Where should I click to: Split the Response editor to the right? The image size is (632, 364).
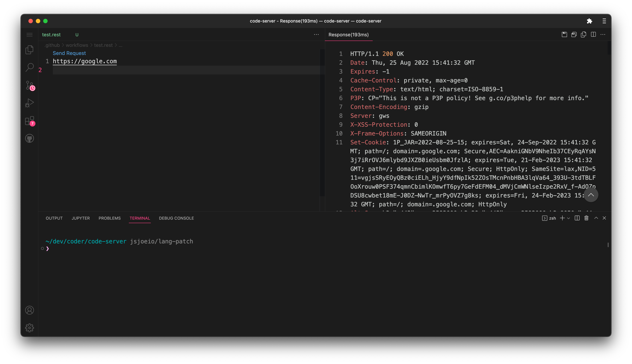[x=593, y=34]
